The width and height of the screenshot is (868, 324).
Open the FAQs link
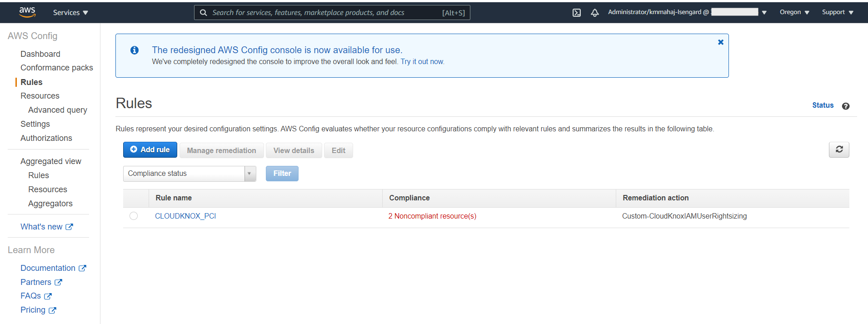click(30, 296)
